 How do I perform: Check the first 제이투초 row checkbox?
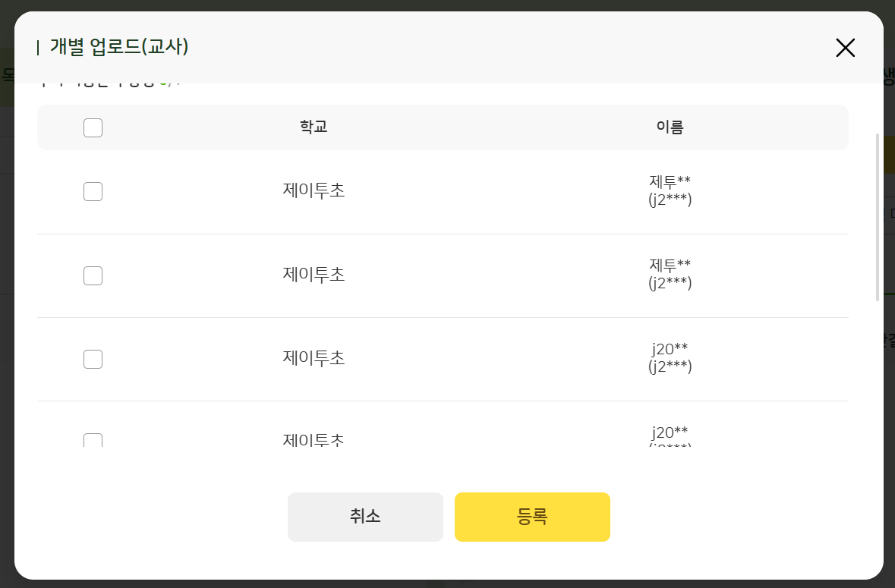(x=93, y=192)
